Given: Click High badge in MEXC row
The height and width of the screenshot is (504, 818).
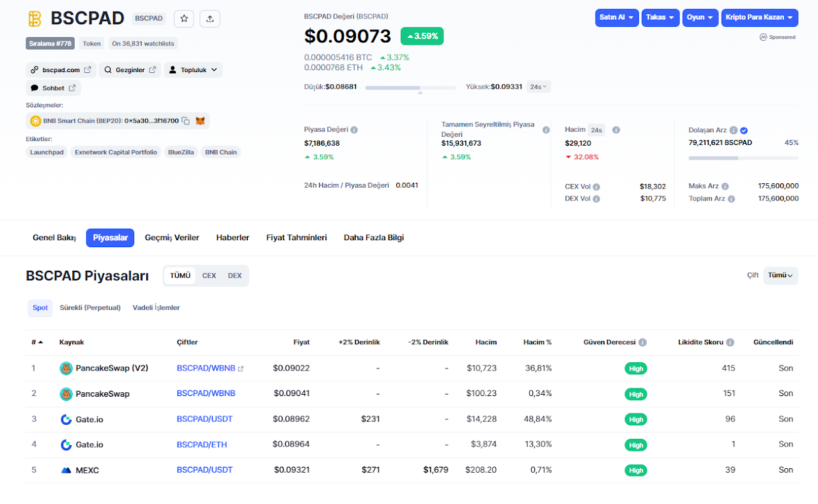Looking at the screenshot, I should click(x=636, y=470).
